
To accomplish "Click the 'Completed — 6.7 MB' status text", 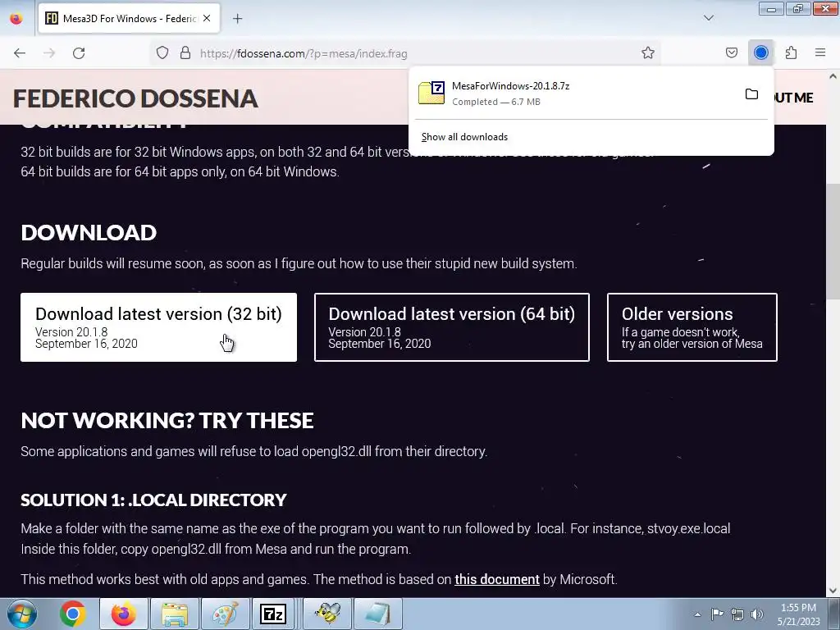I will [x=496, y=102].
